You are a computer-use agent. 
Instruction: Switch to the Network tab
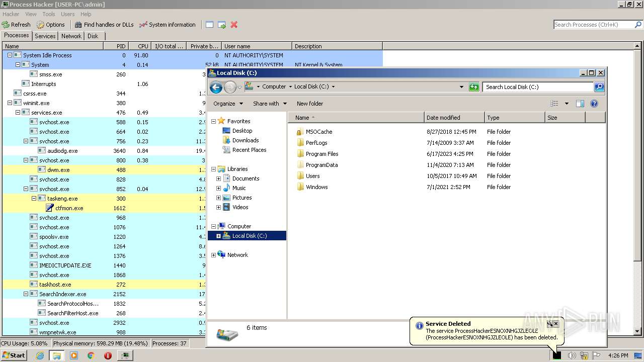[71, 36]
